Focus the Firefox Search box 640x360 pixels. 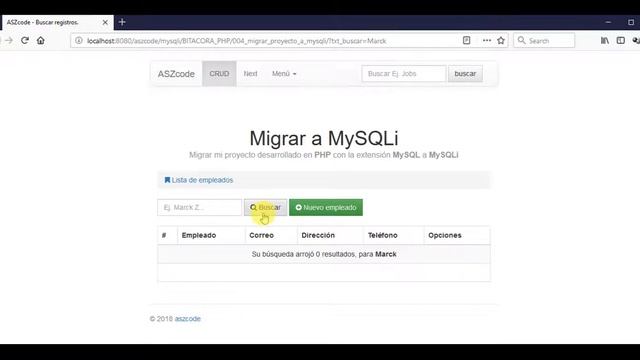(x=544, y=40)
